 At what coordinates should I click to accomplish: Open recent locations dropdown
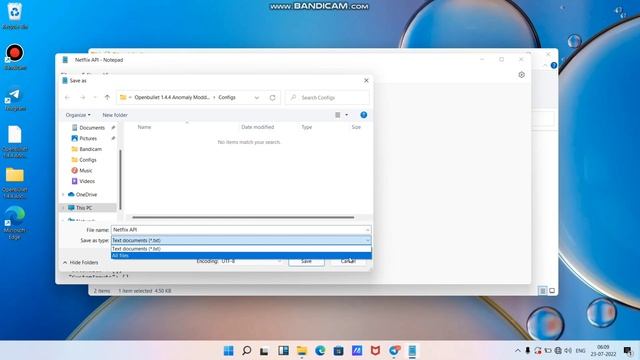95,98
